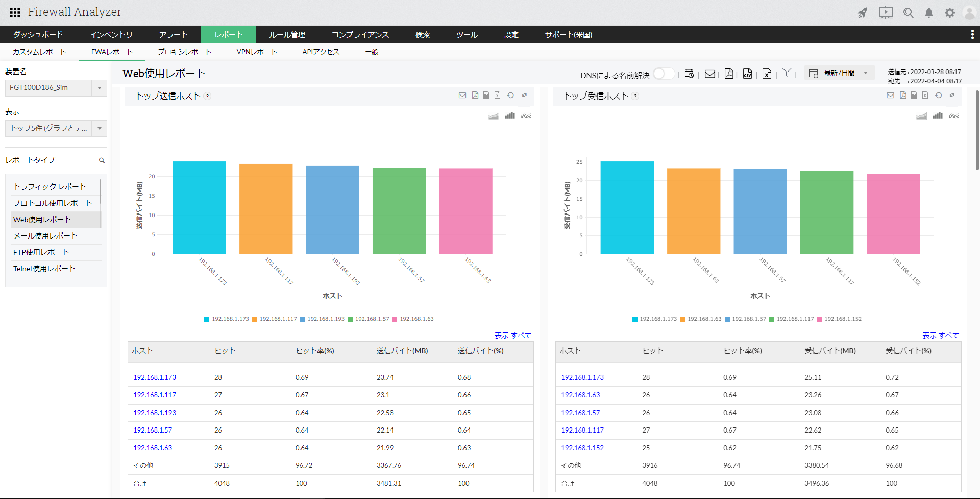Export the report as CSV from the top toolbar
Viewport: 980px width, 499px height.
pos(747,74)
